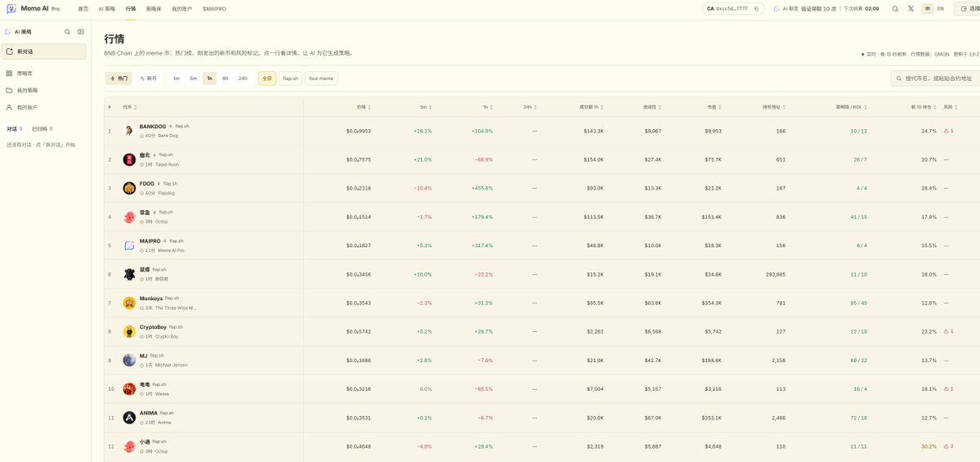The height and width of the screenshot is (462, 980).
Task: Sort by 5m change column header
Action: click(x=426, y=107)
